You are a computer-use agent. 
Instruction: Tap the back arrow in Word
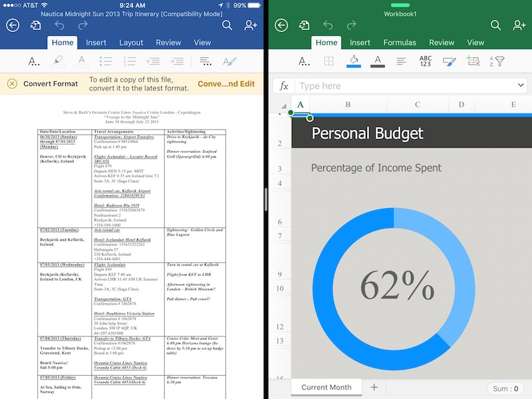coord(13,25)
